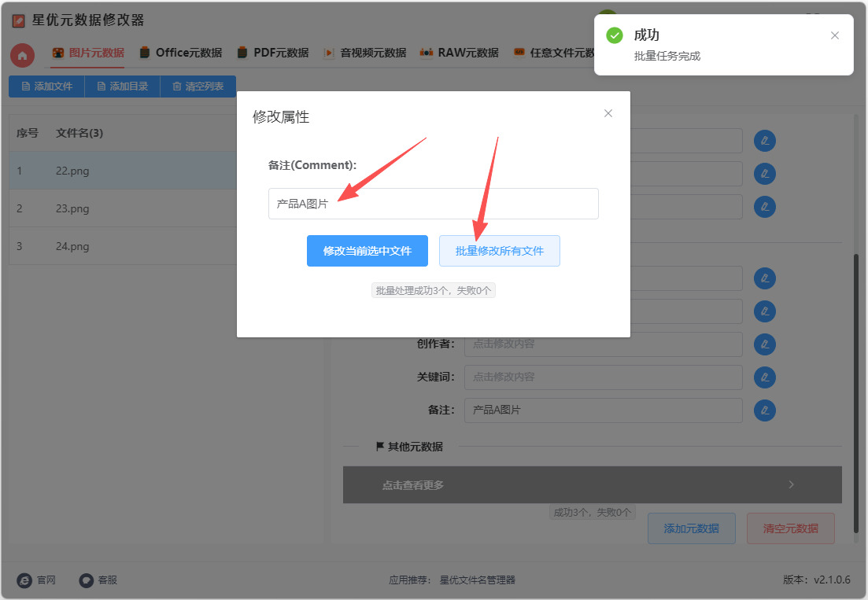
Task: Click the 添加文件 button
Action: click(x=46, y=87)
